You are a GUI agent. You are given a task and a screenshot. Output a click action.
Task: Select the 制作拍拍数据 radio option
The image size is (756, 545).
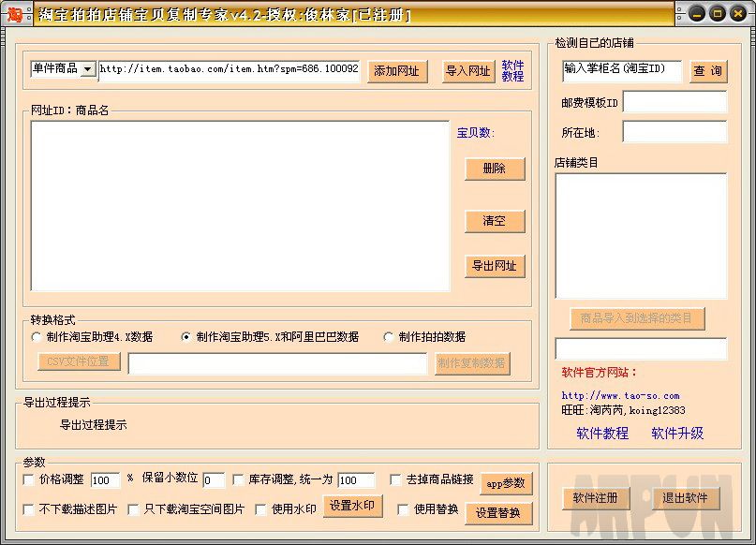click(389, 337)
